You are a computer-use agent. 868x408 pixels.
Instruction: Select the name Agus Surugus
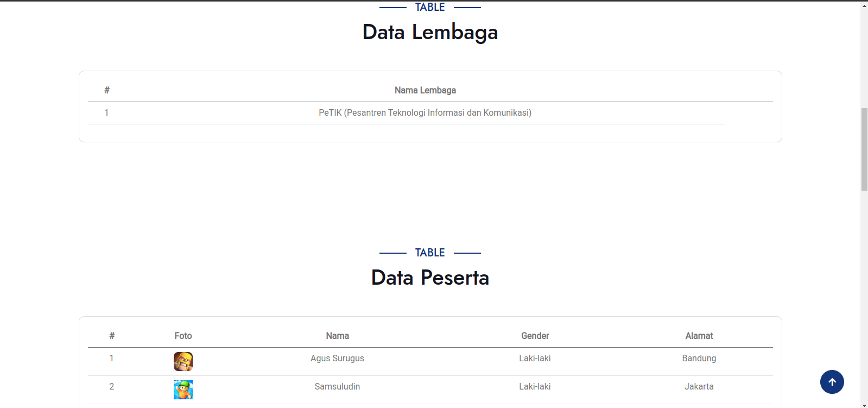[337, 358]
